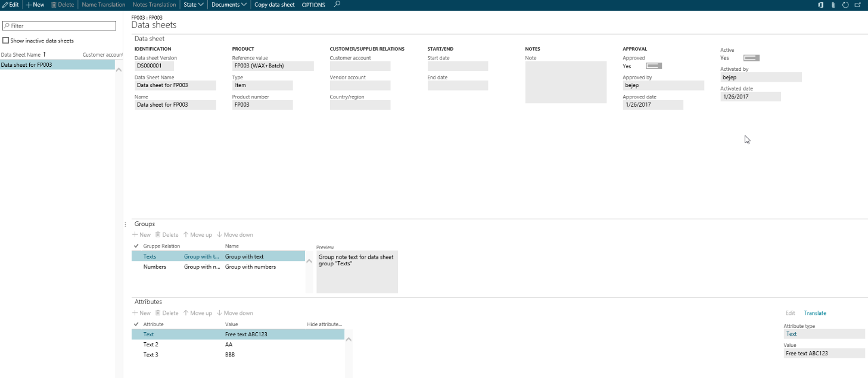This screenshot has height=378, width=868.
Task: Click Copy data sheet
Action: (275, 5)
